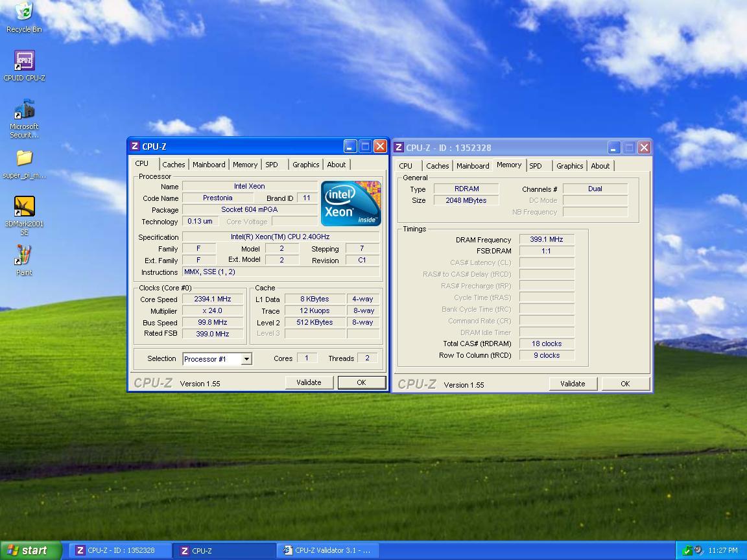Viewport: 747px width, 560px height.
Task: Open Caches tab in CPU-Z ID 1352328 window
Action: tap(437, 166)
